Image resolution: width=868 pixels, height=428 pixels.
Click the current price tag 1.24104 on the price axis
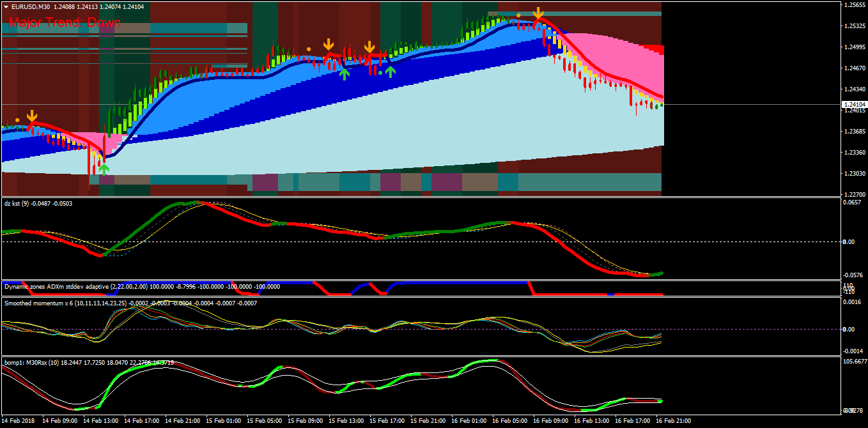(x=855, y=104)
